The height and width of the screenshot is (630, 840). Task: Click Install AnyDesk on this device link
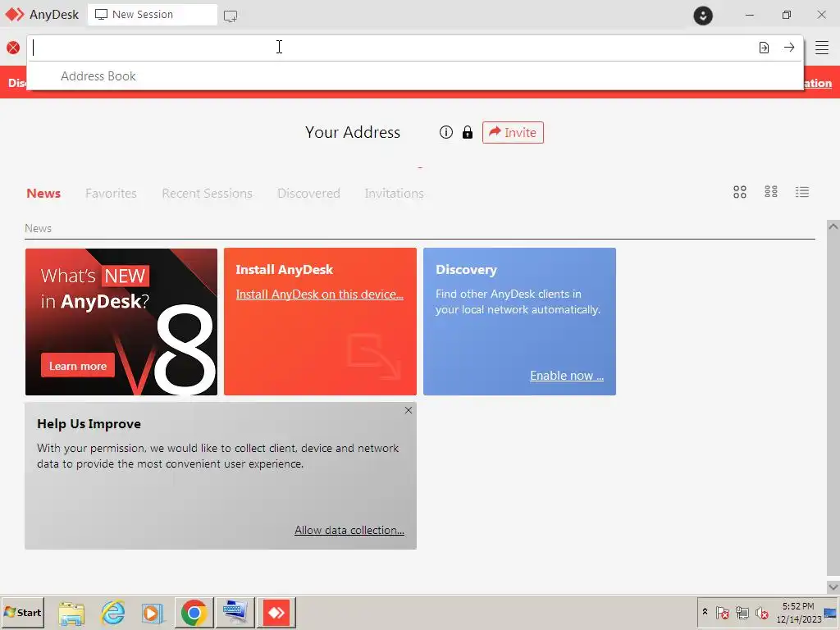(x=319, y=294)
